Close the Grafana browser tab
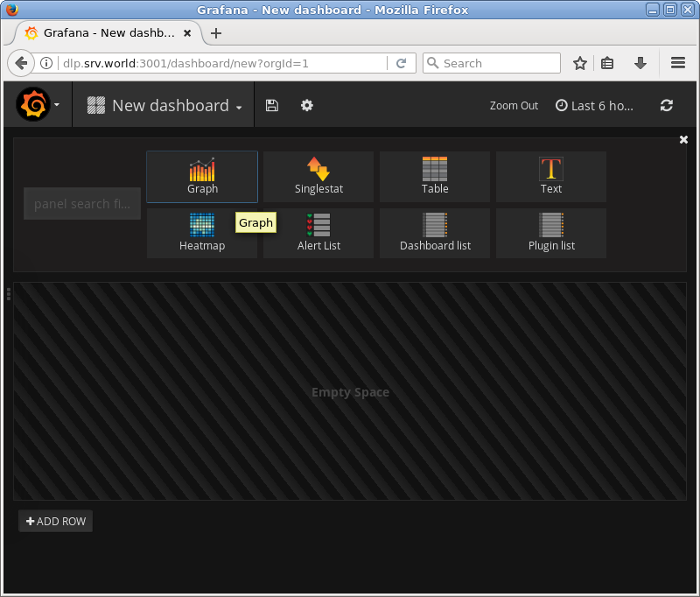 [187, 33]
